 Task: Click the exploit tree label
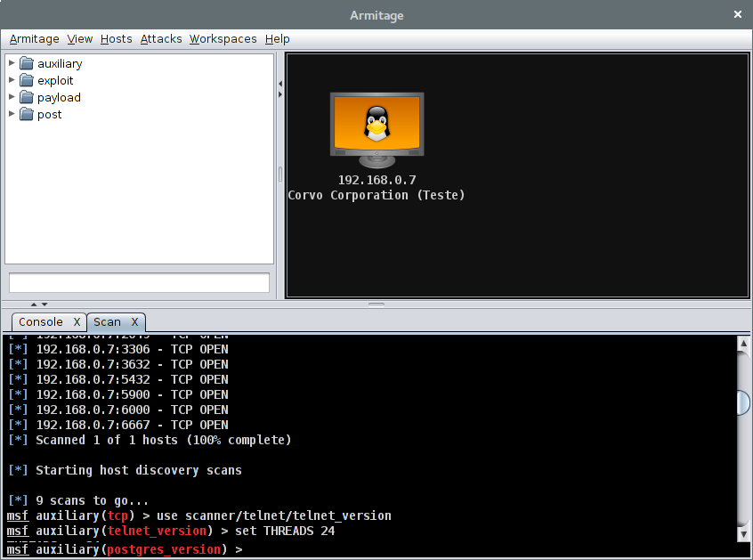55,80
